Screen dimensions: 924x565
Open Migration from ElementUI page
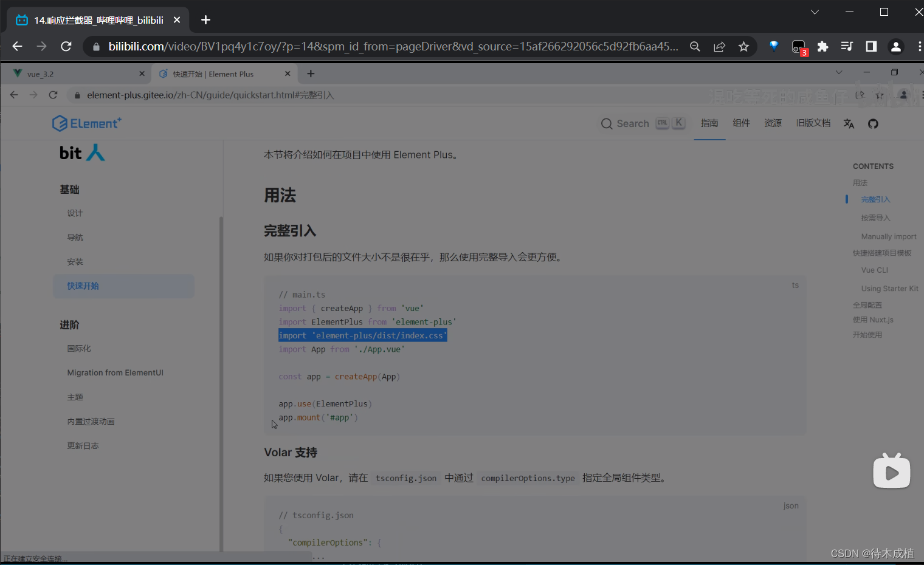click(x=115, y=373)
